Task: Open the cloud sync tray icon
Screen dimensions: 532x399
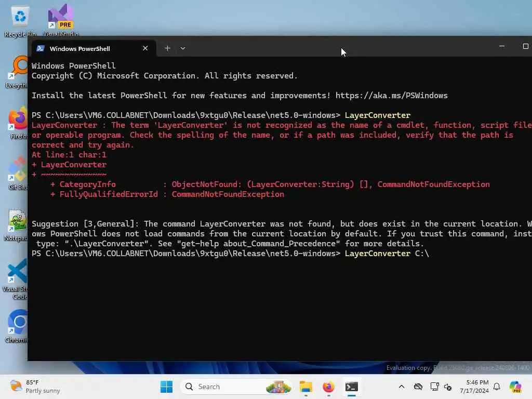Action: (x=418, y=387)
